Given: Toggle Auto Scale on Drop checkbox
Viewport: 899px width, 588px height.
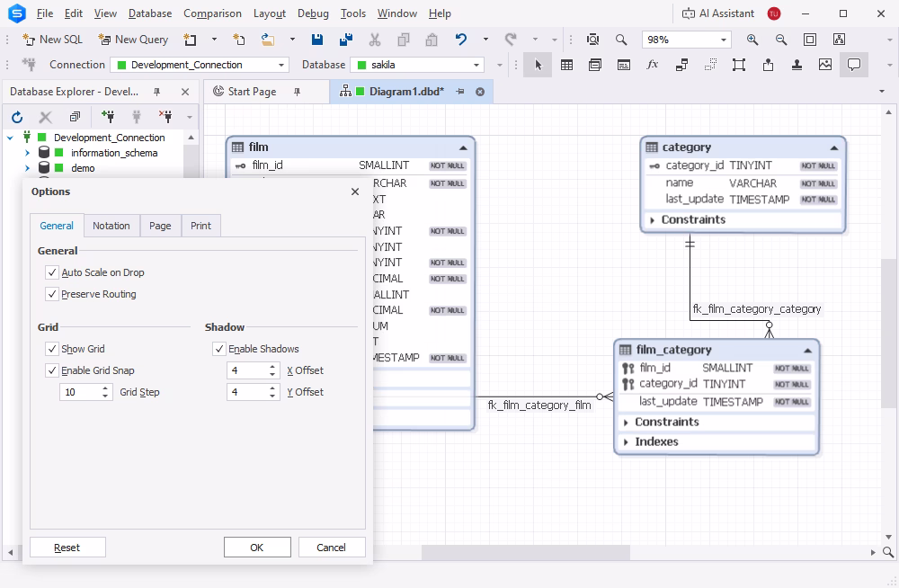Looking at the screenshot, I should click(x=52, y=272).
